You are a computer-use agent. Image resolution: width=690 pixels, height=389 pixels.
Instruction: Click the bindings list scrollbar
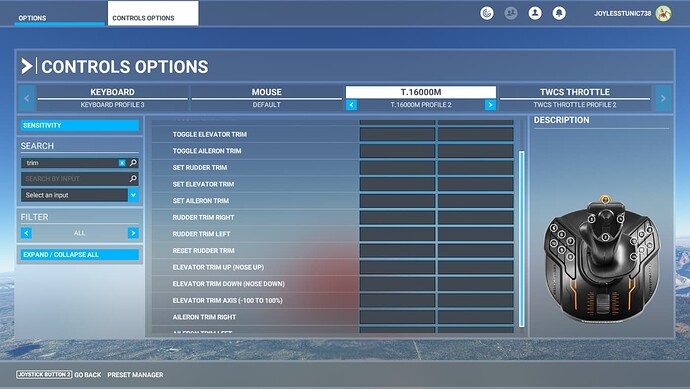tap(522, 239)
